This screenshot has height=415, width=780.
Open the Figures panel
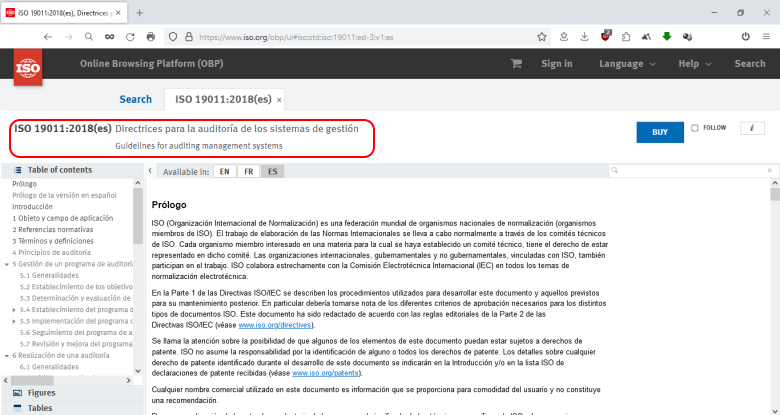point(41,393)
